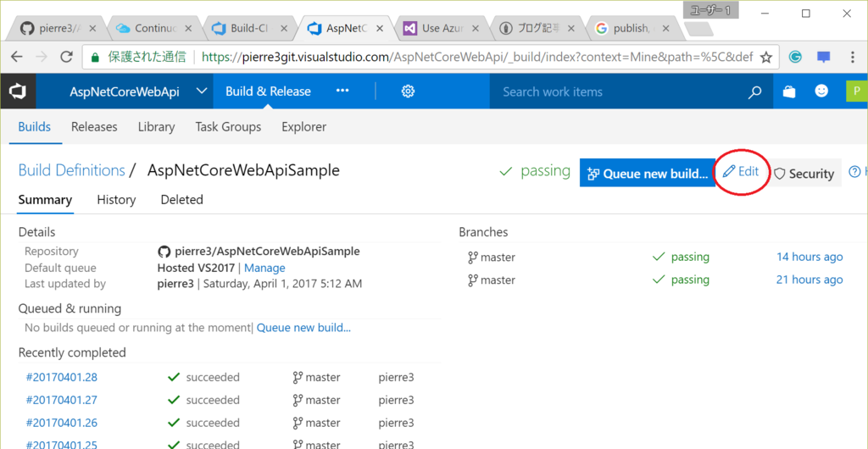
Task: Expand the AspNetCoreWebApi project dropdown
Action: pyautogui.click(x=201, y=91)
